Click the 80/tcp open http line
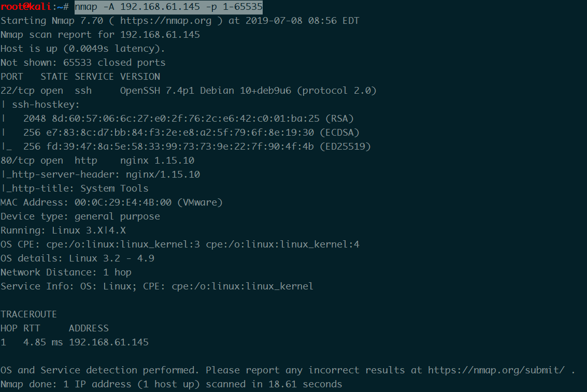This screenshot has width=587, height=392. coord(97,161)
